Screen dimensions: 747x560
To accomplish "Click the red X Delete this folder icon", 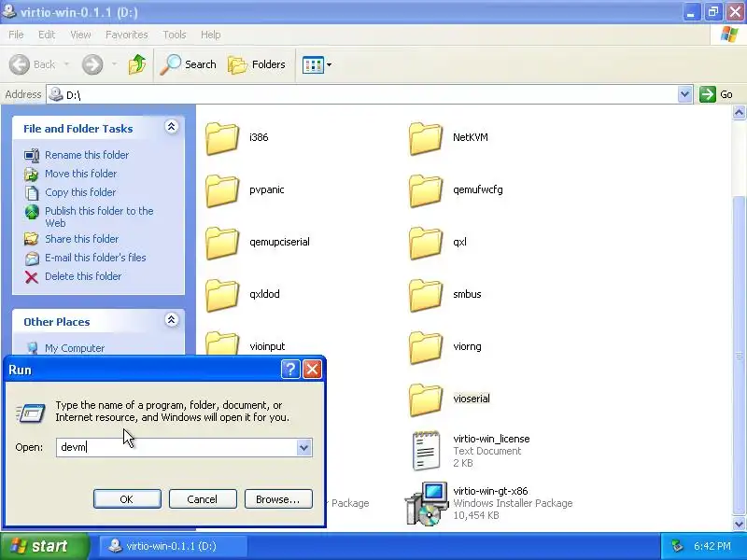I will pyautogui.click(x=32, y=276).
